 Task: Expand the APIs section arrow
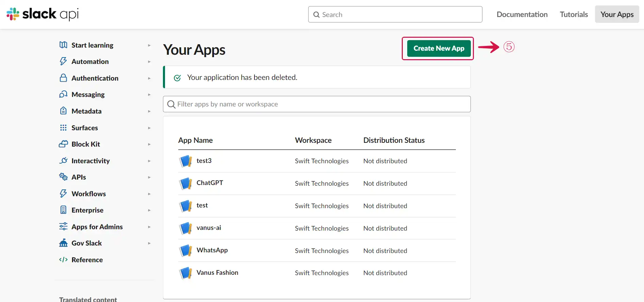(149, 177)
